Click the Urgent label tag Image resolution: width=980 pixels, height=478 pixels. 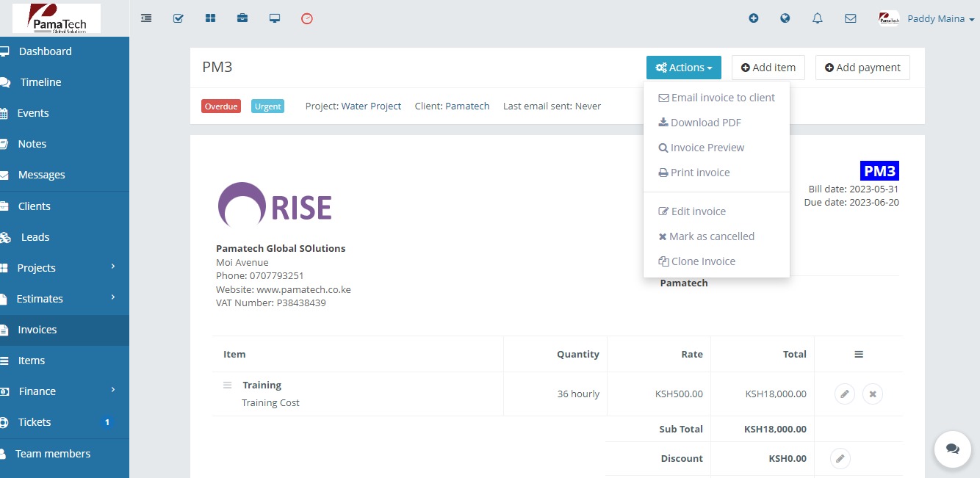point(267,106)
